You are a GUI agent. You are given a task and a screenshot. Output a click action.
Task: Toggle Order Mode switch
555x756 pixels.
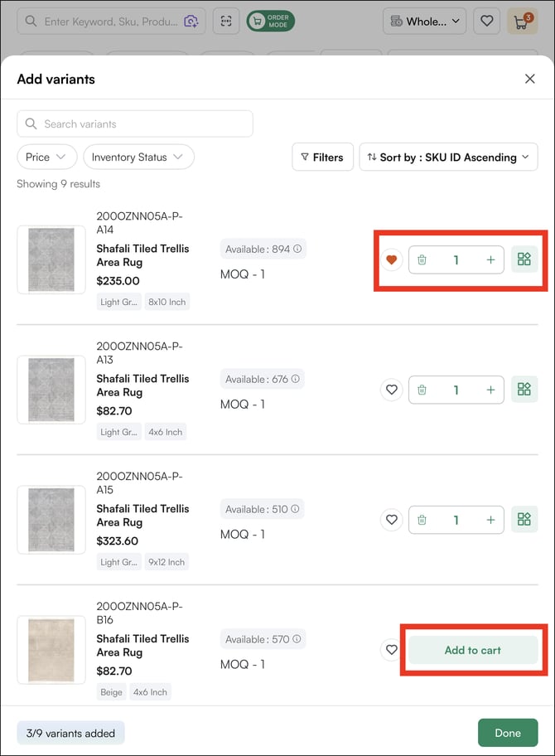tap(270, 22)
